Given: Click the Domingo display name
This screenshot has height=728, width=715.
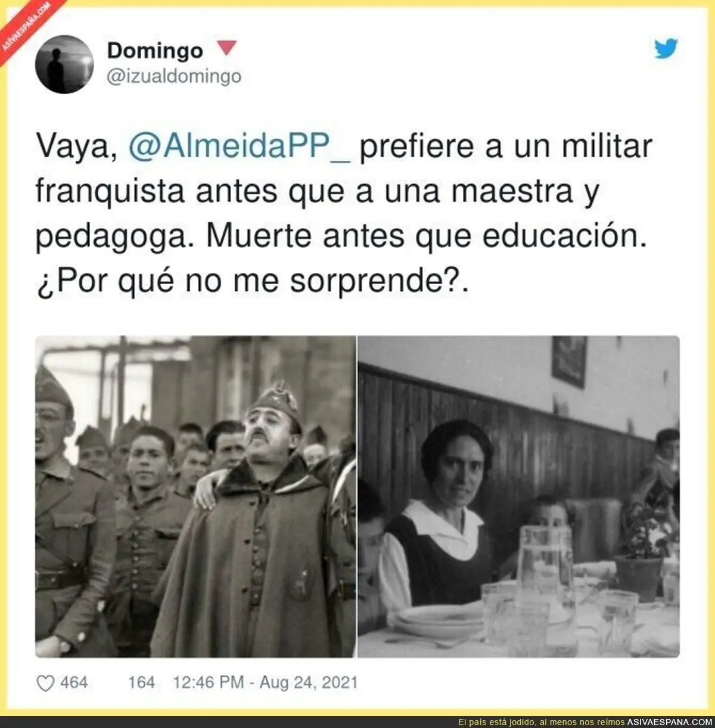Looking at the screenshot, I should coord(155,51).
